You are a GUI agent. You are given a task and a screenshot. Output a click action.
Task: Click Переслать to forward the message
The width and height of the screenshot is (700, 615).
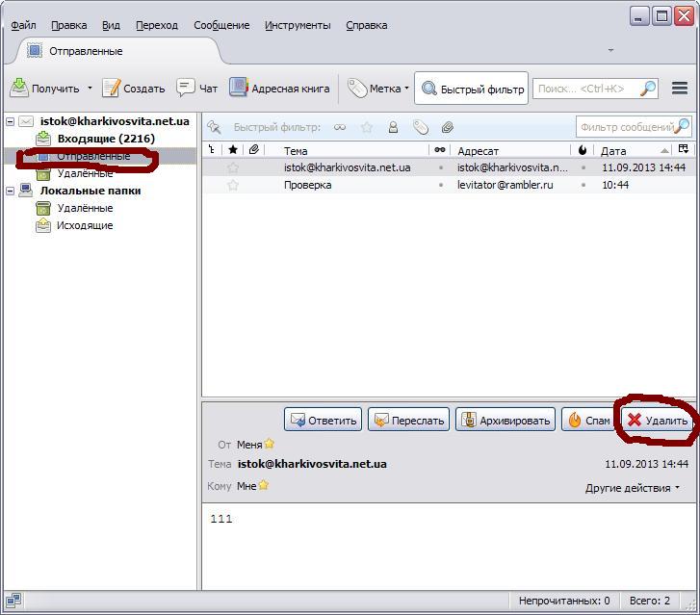pyautogui.click(x=408, y=420)
